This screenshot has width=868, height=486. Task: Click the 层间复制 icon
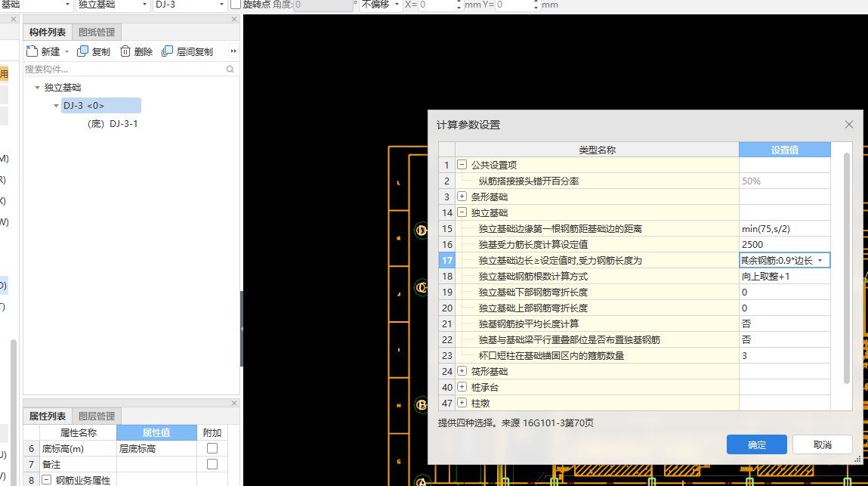click(x=167, y=51)
